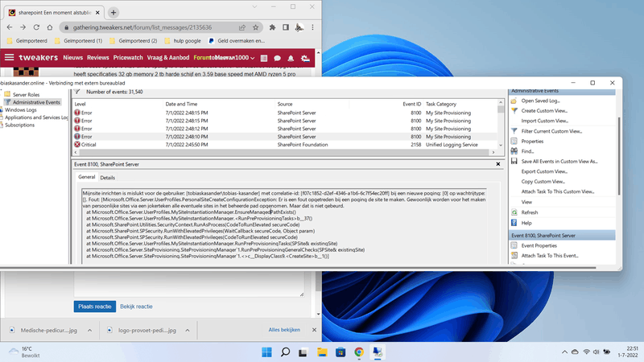The width and height of the screenshot is (644, 362).
Task: Show hidden system tray icons
Action: pos(565,352)
